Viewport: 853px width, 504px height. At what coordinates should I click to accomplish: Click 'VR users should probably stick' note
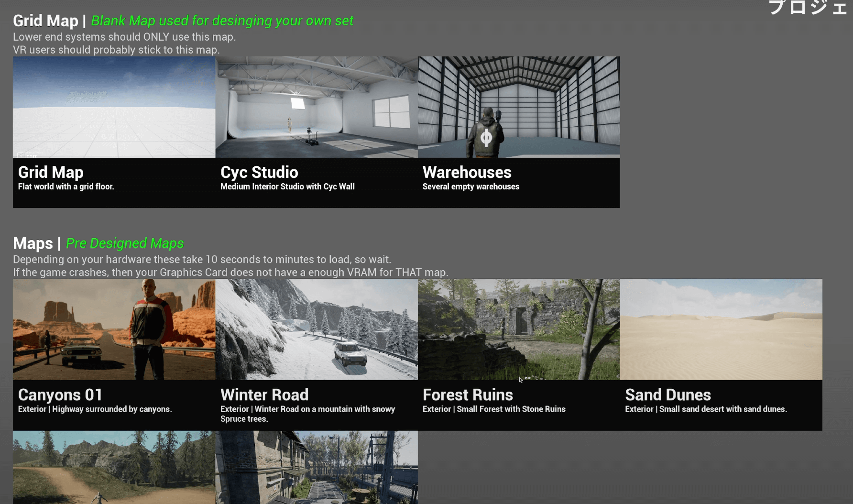click(116, 50)
